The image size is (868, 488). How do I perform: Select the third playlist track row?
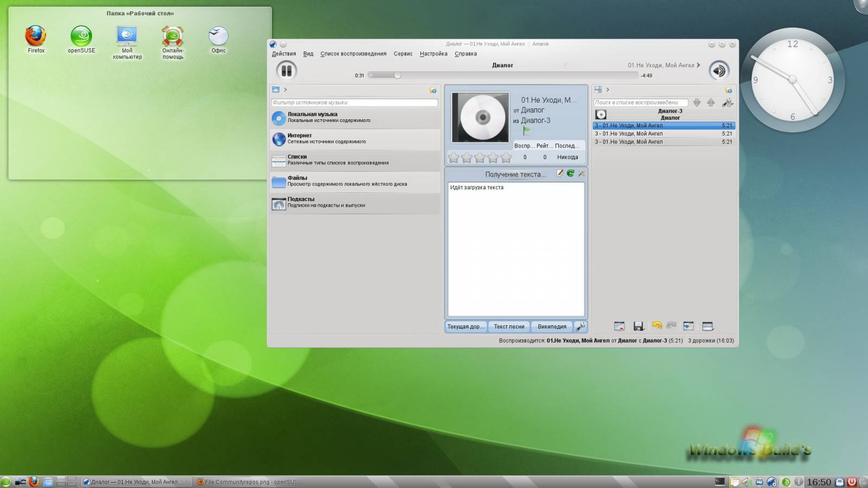pos(664,142)
